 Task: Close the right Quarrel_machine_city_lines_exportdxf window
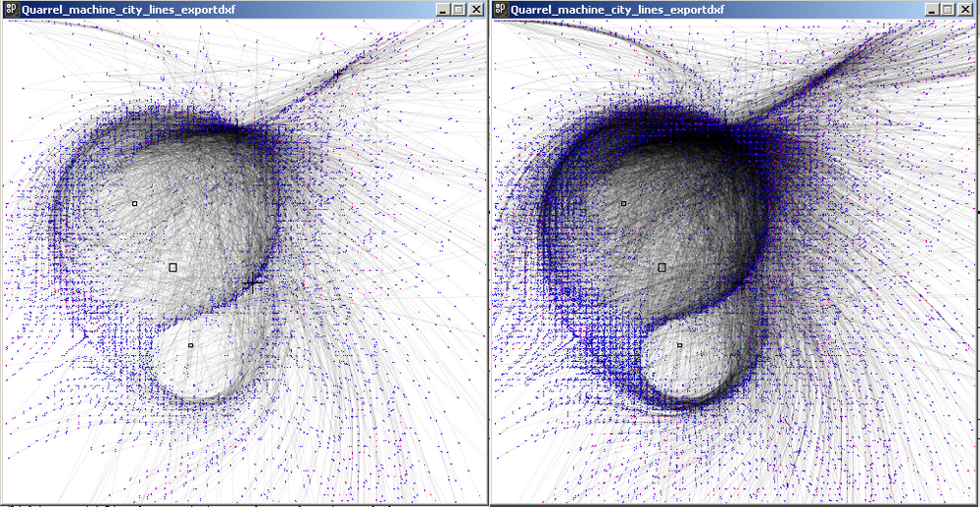965,10
